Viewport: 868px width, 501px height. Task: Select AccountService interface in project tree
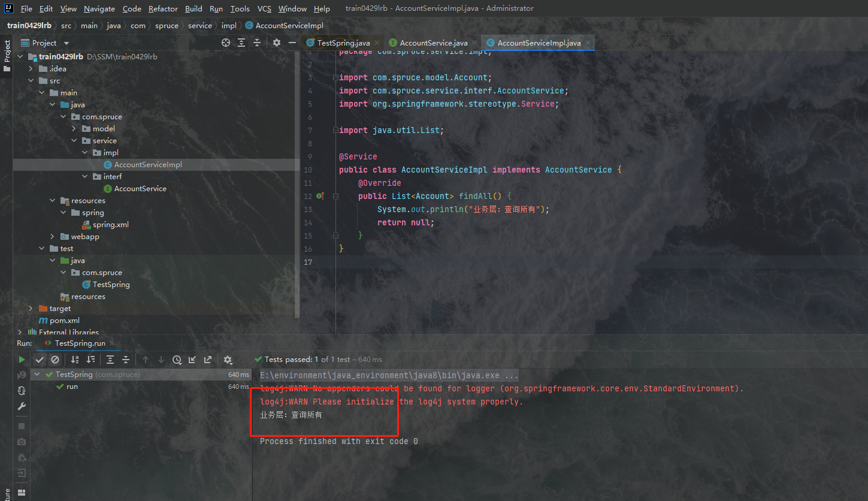(x=140, y=189)
